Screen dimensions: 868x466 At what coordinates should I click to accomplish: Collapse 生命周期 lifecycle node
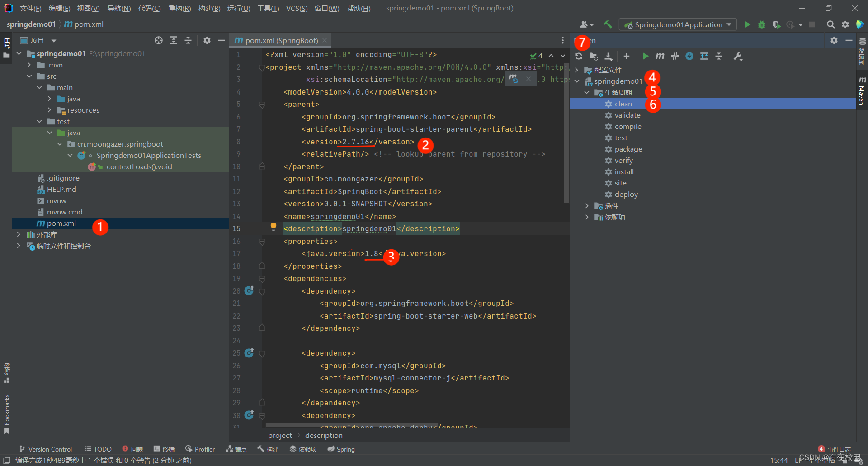(x=587, y=92)
